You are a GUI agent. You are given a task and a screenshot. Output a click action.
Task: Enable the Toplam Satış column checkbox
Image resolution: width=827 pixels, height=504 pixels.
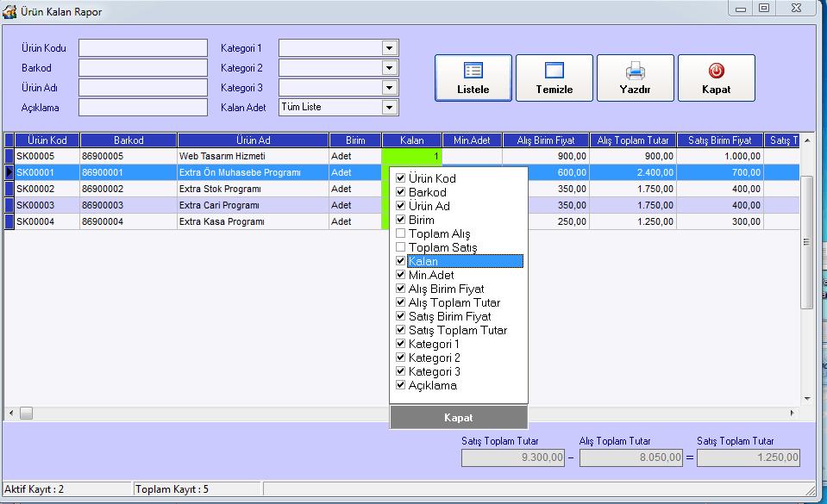pyautogui.click(x=401, y=246)
